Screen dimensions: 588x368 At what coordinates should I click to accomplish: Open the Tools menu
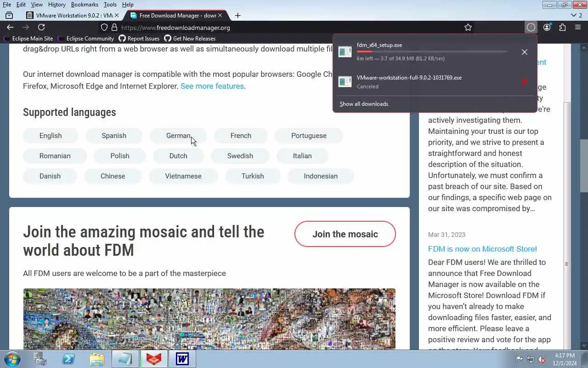click(x=110, y=5)
